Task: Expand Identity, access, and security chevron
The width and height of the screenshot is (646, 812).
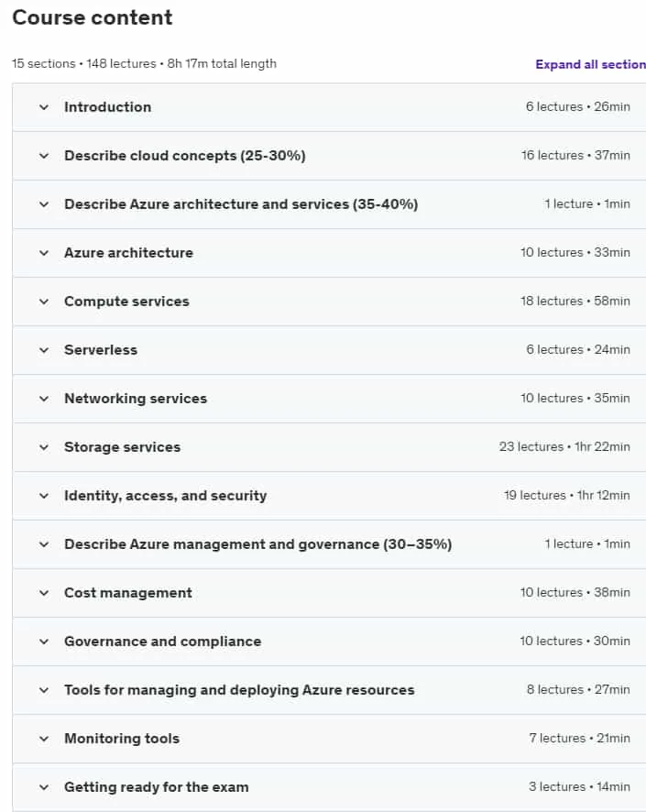Action: [x=44, y=496]
